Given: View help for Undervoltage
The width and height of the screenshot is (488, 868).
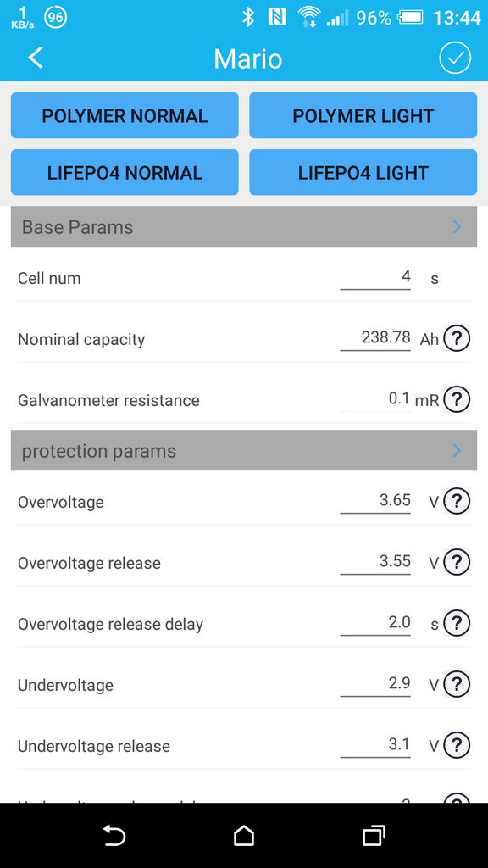Looking at the screenshot, I should 457,684.
